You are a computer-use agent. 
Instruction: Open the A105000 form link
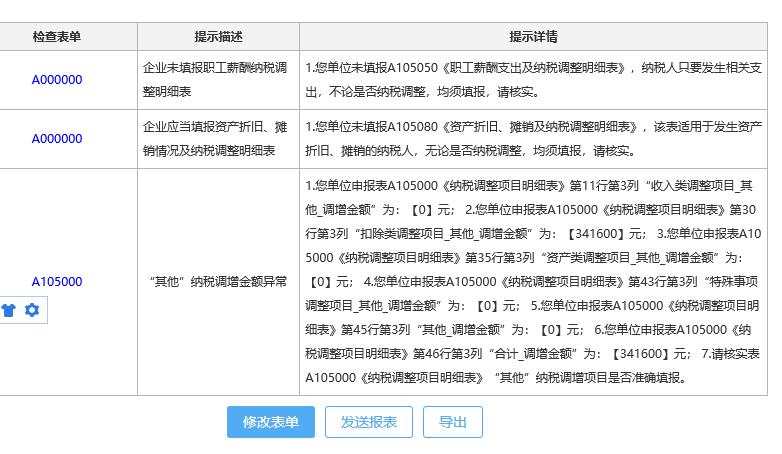[x=57, y=282]
